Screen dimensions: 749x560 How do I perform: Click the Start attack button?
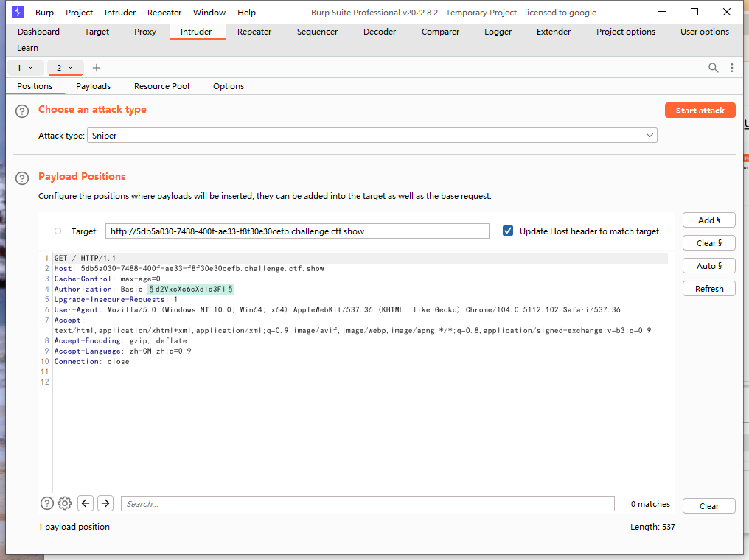pos(700,111)
